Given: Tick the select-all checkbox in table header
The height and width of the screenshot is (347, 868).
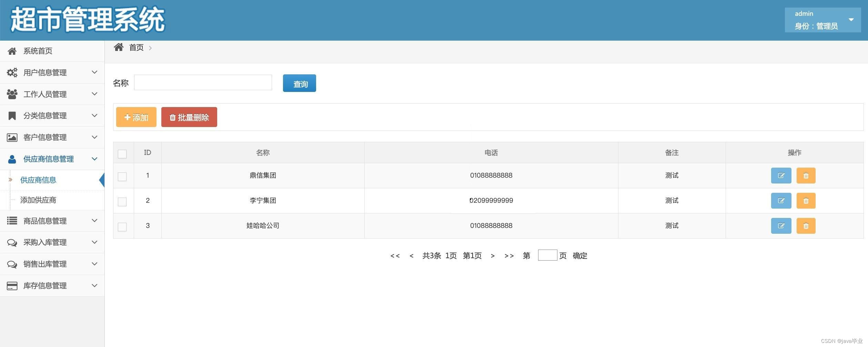Looking at the screenshot, I should 122,154.
